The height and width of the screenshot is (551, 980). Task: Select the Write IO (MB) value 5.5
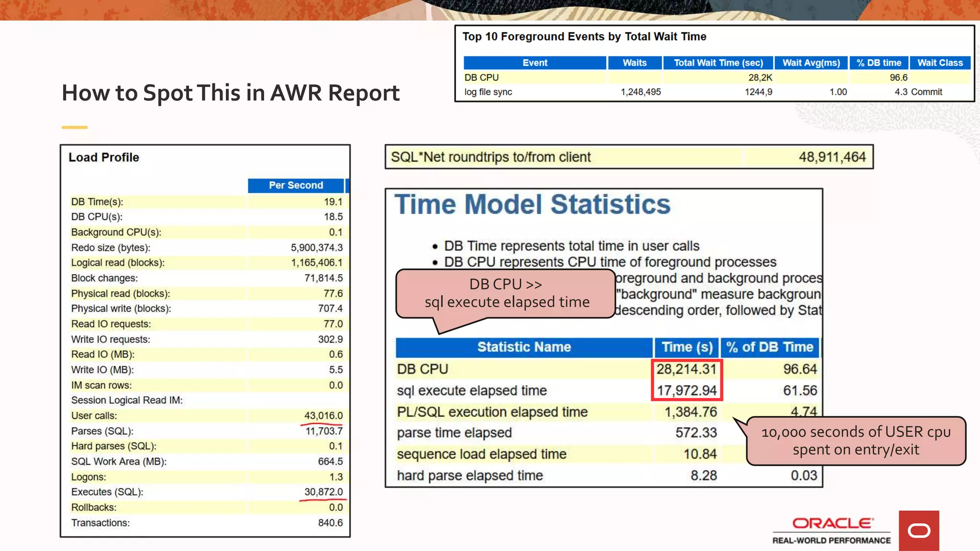coord(336,370)
